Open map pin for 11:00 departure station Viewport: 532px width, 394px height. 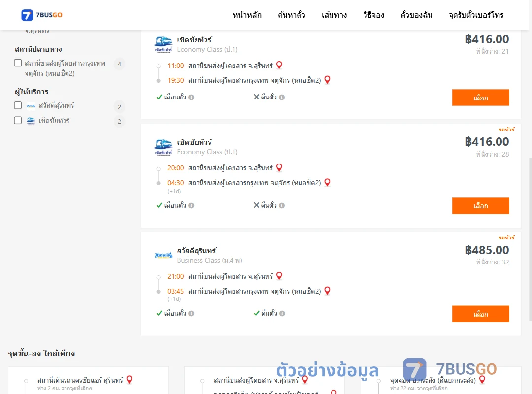pos(279,65)
